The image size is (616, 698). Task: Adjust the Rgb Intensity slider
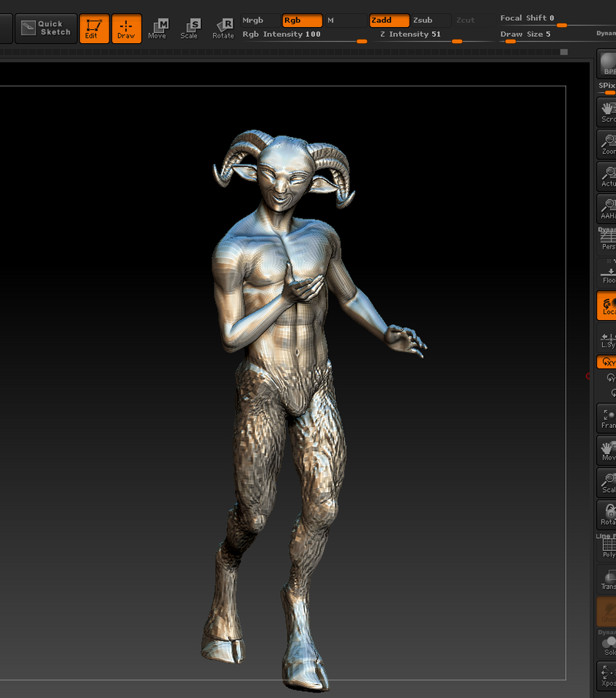tap(305, 36)
